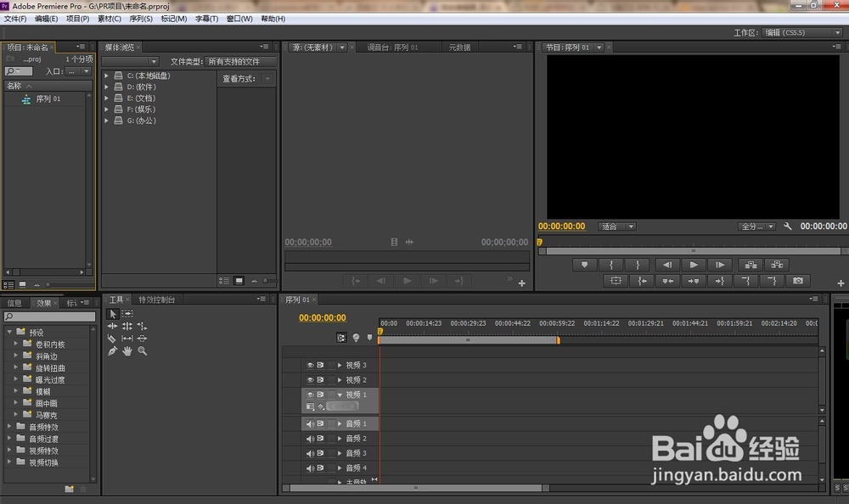Select the Slide tool
Viewport: 849px width, 504px height.
click(142, 339)
